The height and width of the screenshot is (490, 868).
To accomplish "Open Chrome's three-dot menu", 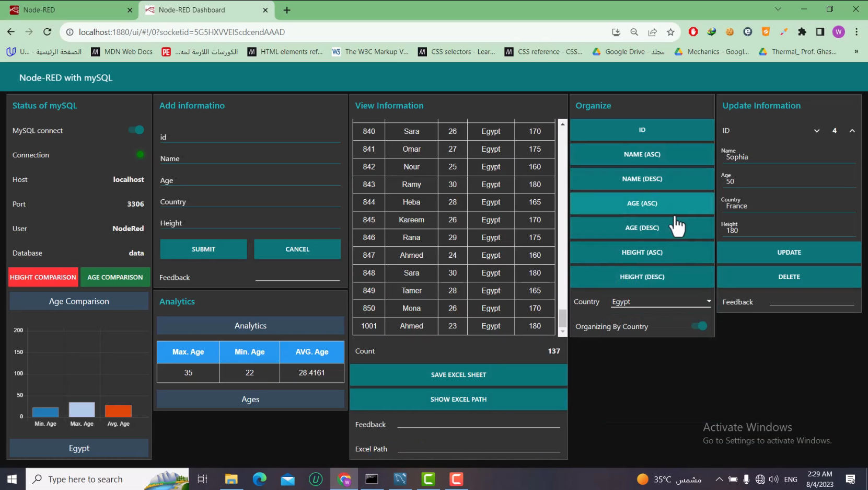I will point(857,32).
